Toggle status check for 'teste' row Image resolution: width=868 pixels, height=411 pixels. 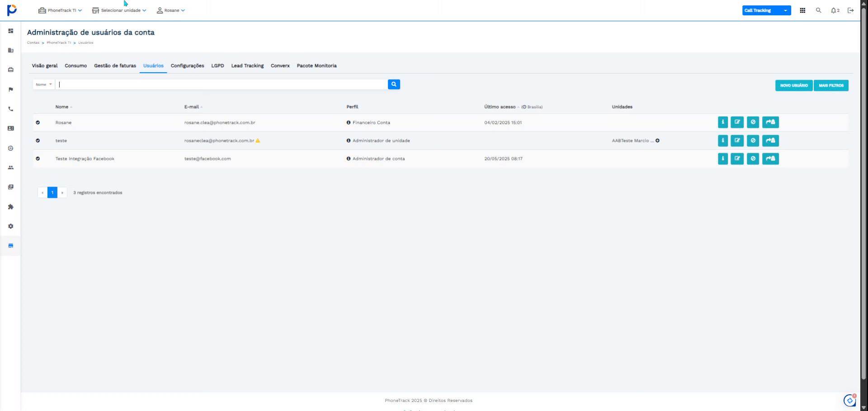coord(38,141)
